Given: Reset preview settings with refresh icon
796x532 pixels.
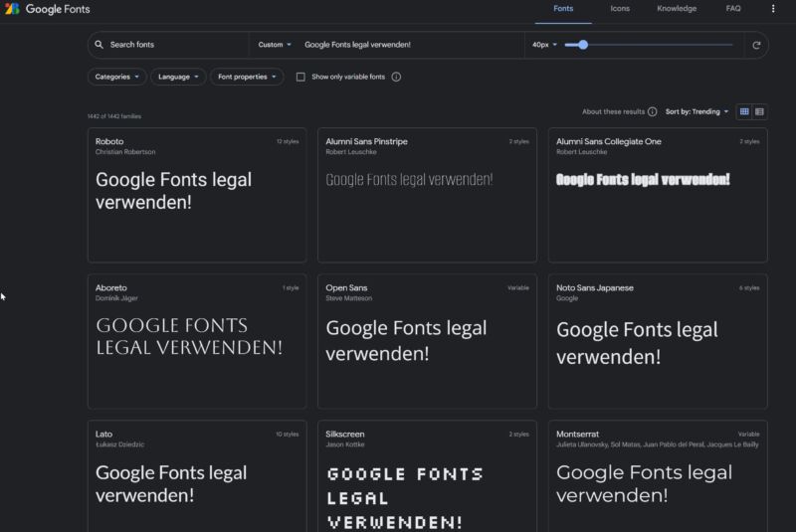Looking at the screenshot, I should click(756, 45).
